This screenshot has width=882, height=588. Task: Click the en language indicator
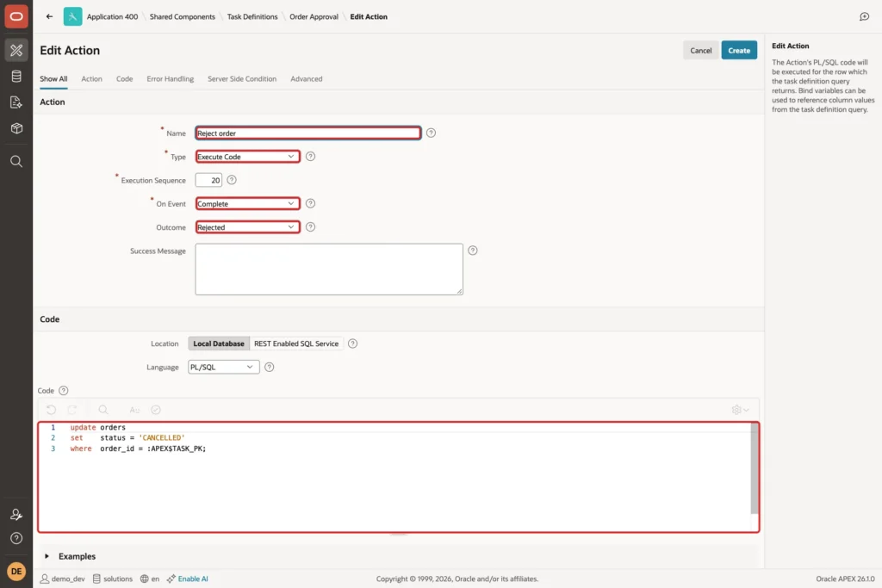150,579
